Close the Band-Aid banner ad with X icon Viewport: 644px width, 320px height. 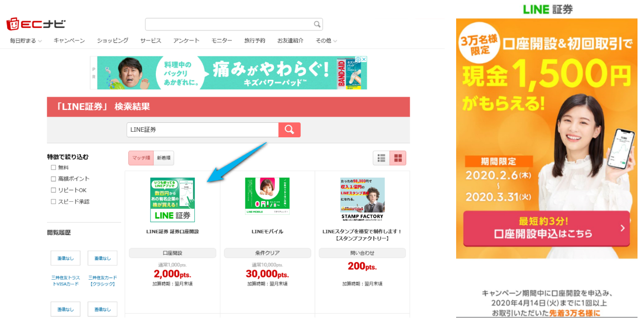click(x=364, y=59)
